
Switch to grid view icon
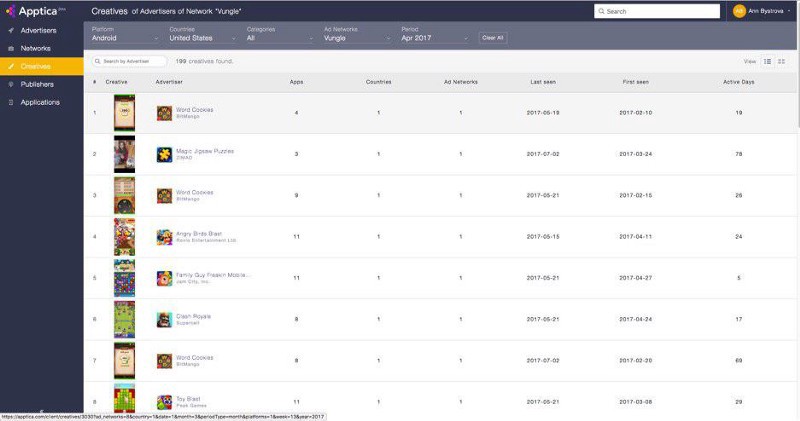click(781, 61)
